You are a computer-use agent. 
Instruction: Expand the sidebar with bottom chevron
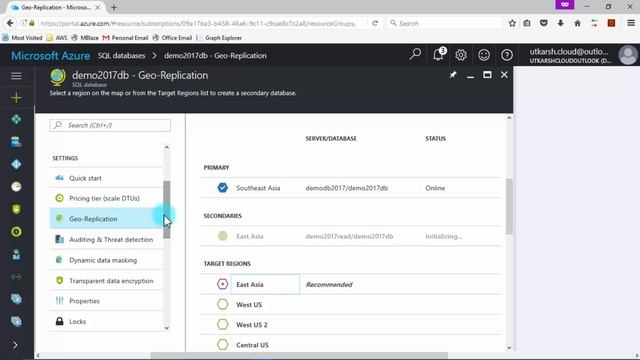click(x=16, y=345)
